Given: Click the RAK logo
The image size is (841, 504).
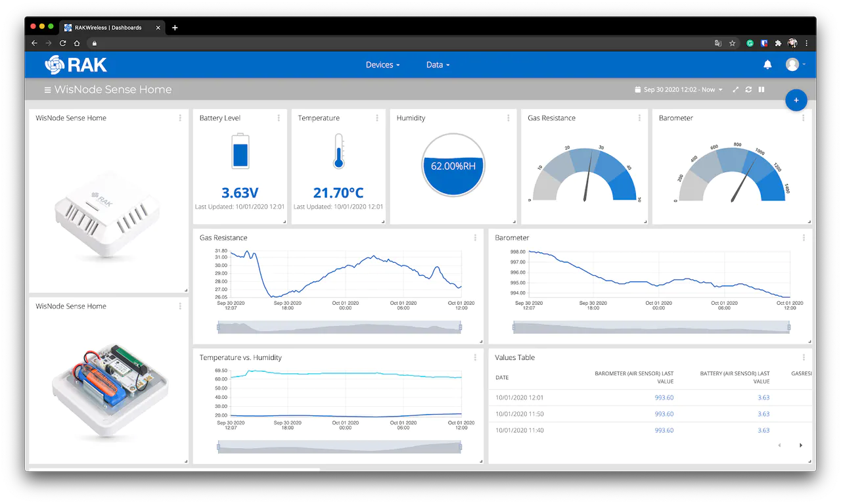Looking at the screenshot, I should (76, 64).
